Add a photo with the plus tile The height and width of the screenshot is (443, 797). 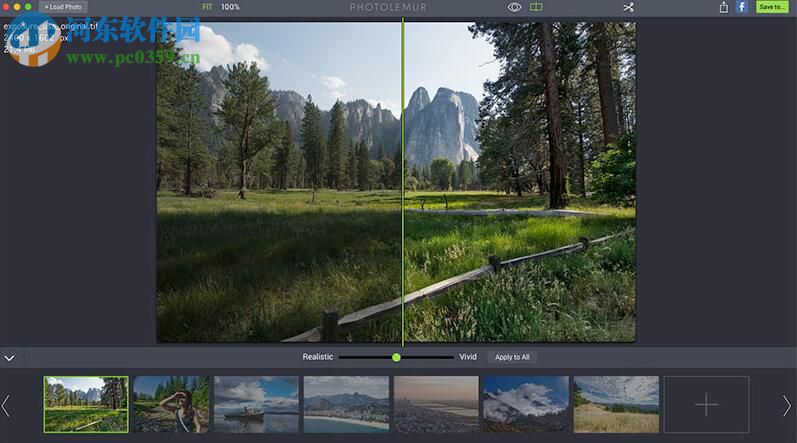pyautogui.click(x=707, y=404)
